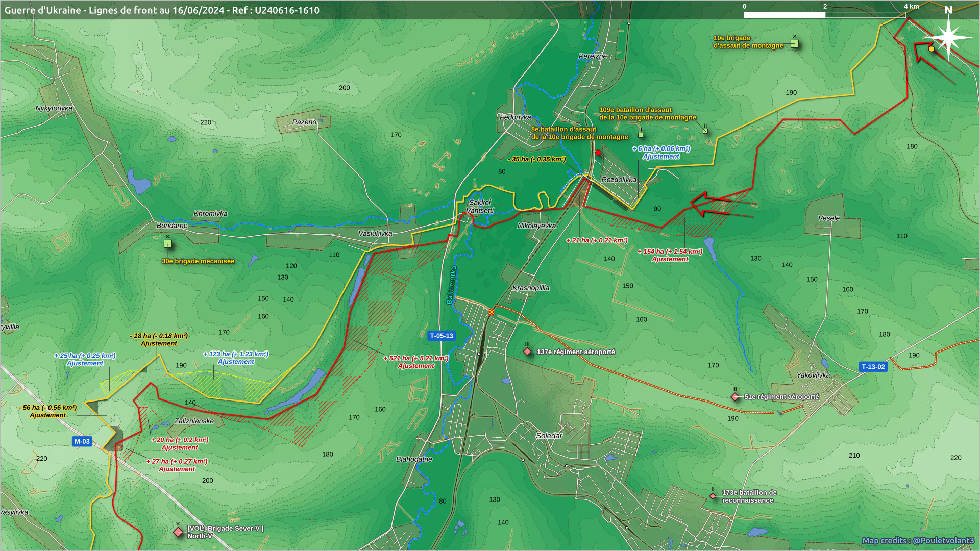Screen dimensions: 980x551
Task: Click the map title reference U240616-1610
Action: coord(287,10)
